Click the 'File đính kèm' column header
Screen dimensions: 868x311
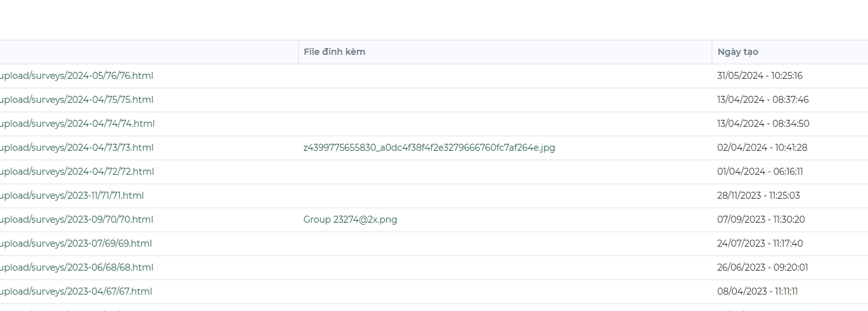[334, 52]
